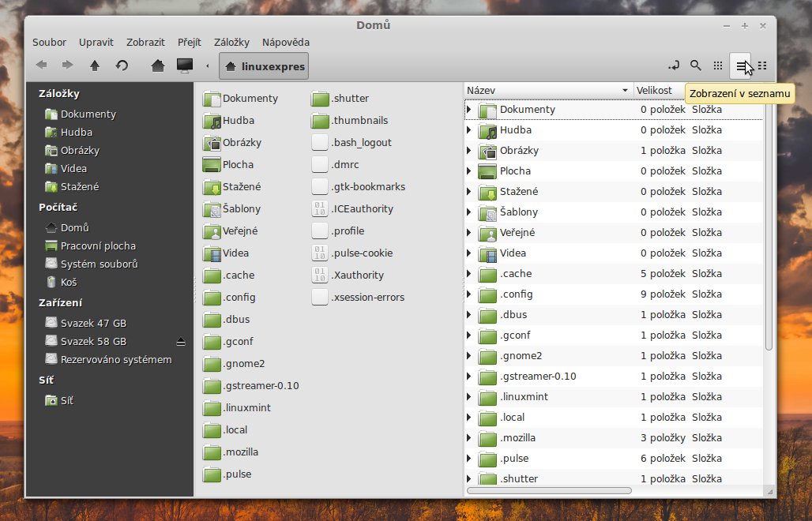Go back using the back arrow

(x=42, y=66)
